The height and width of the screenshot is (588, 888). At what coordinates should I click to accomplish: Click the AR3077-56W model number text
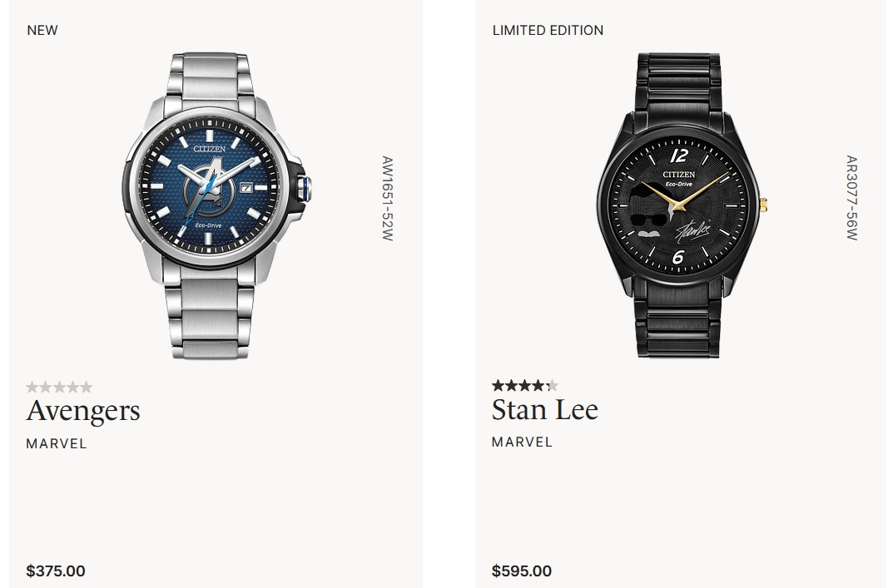(851, 197)
